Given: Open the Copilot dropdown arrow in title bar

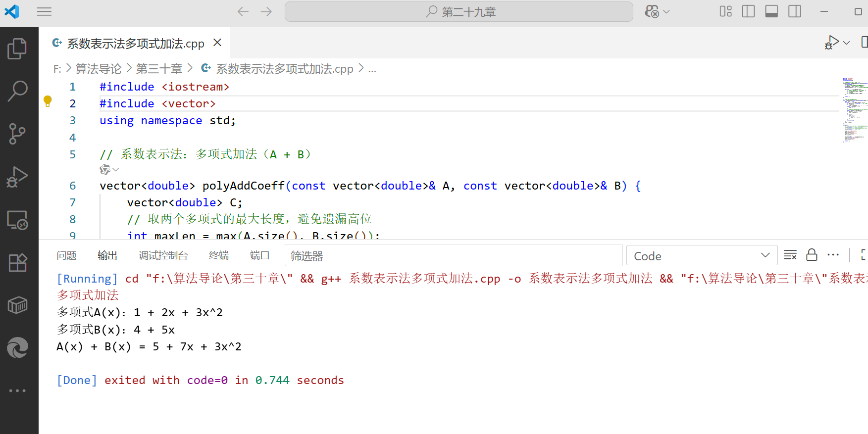Looking at the screenshot, I should 666,11.
